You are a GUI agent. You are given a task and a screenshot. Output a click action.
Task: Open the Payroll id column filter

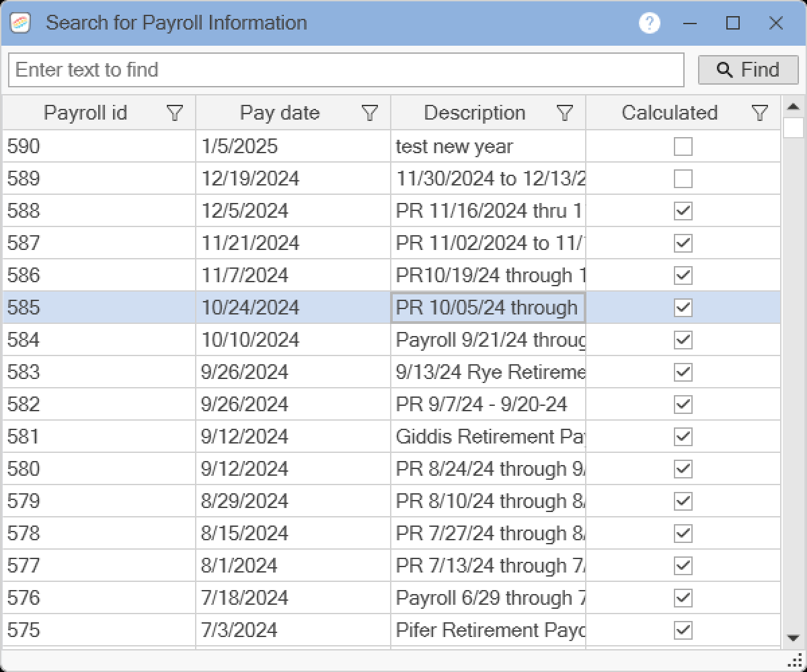pyautogui.click(x=175, y=113)
